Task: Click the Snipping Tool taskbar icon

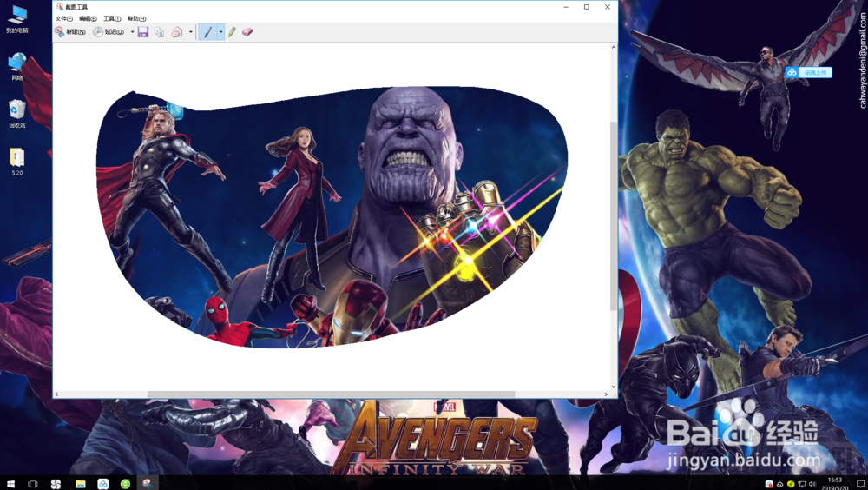Action: coord(148,484)
